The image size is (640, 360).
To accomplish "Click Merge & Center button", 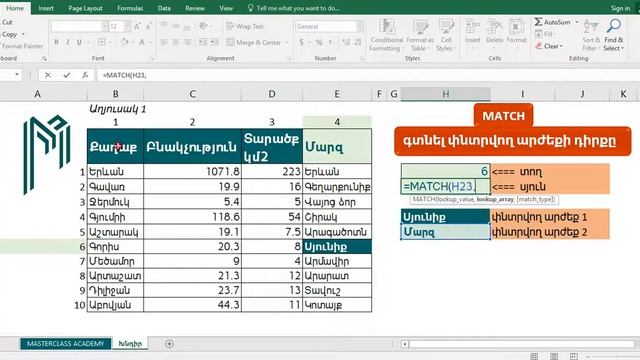I will (x=253, y=42).
